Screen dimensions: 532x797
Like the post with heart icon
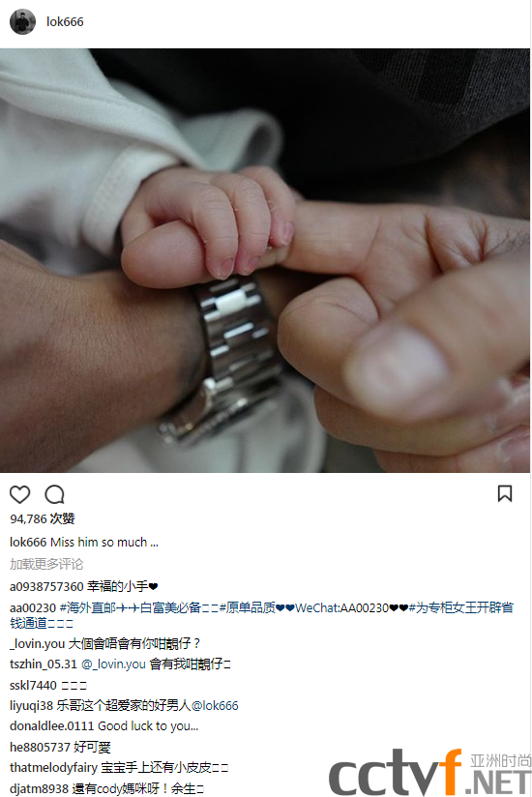20,494
